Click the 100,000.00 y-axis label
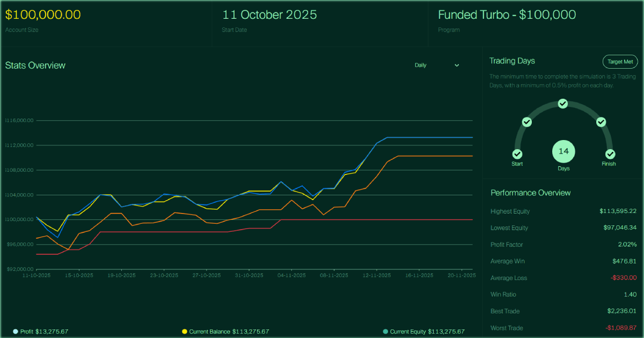The width and height of the screenshot is (644, 338). (x=19, y=219)
